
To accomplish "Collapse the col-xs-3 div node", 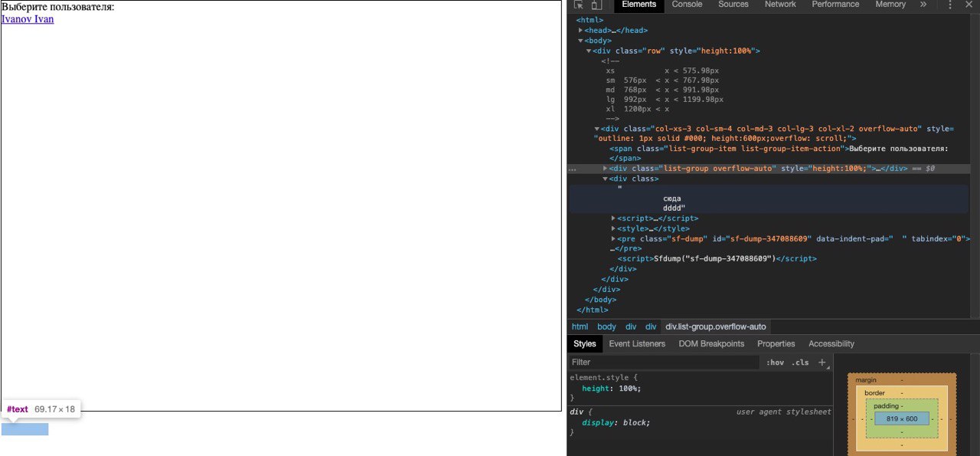I will click(x=597, y=129).
